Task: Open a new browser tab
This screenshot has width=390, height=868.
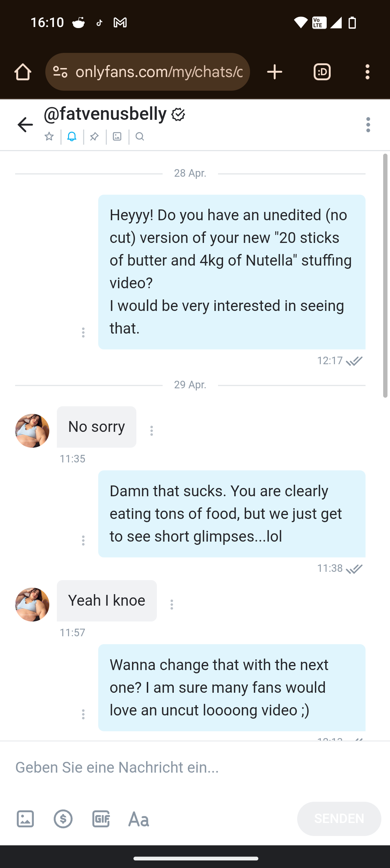Action: [275, 72]
